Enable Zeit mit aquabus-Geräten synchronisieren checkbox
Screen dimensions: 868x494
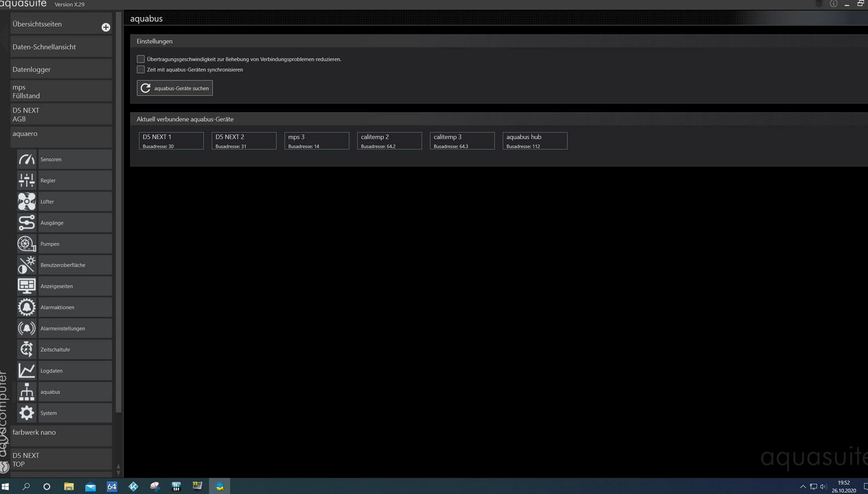click(x=141, y=69)
